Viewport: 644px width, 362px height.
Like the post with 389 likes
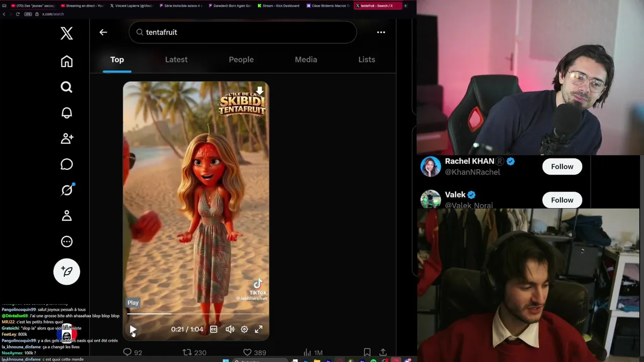254,352
